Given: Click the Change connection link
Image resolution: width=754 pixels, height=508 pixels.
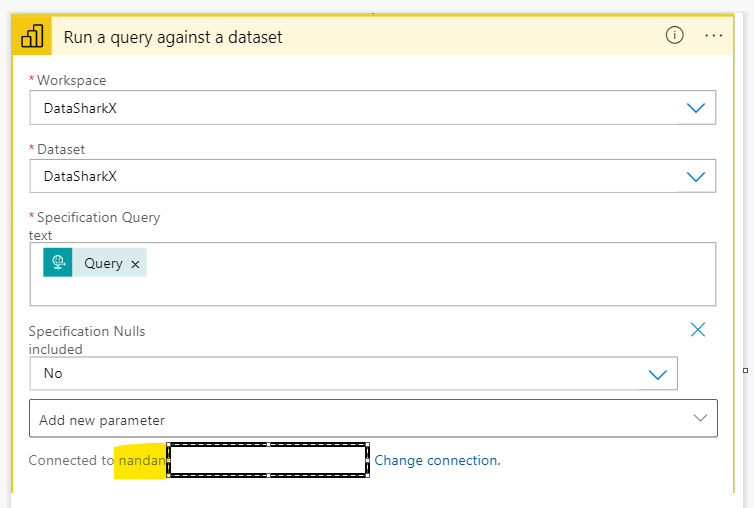Looking at the screenshot, I should tap(437, 460).
